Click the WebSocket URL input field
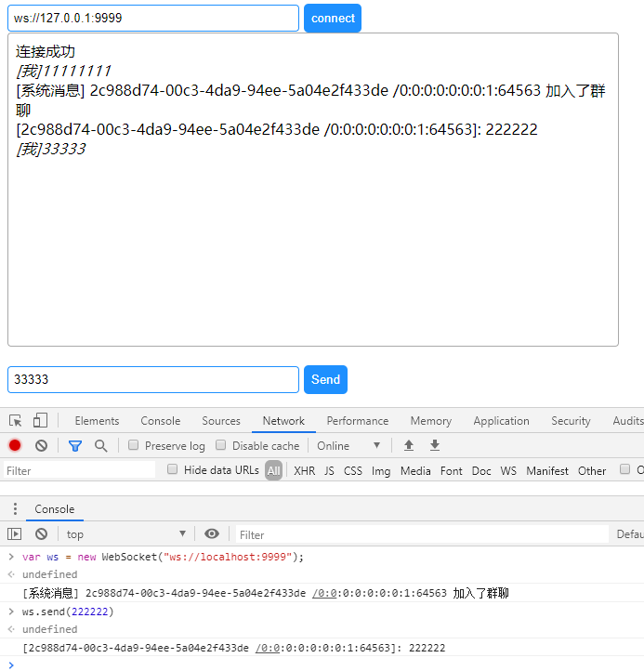This screenshot has height=671, width=644. [153, 18]
